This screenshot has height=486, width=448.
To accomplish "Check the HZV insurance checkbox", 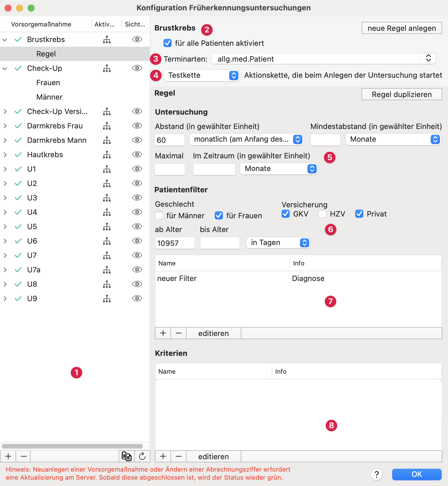I will click(322, 214).
